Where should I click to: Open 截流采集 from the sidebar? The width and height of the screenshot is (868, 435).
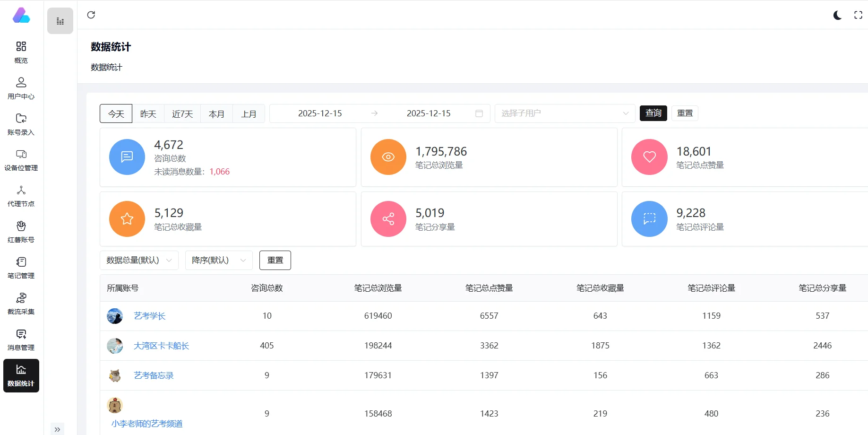21,303
